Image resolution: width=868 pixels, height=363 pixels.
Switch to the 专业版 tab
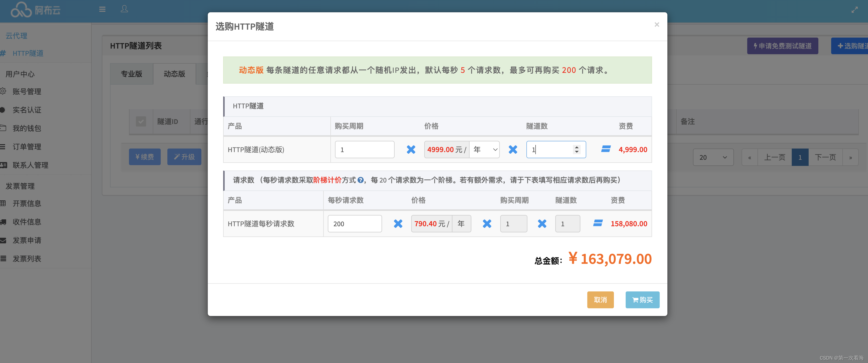click(x=132, y=74)
